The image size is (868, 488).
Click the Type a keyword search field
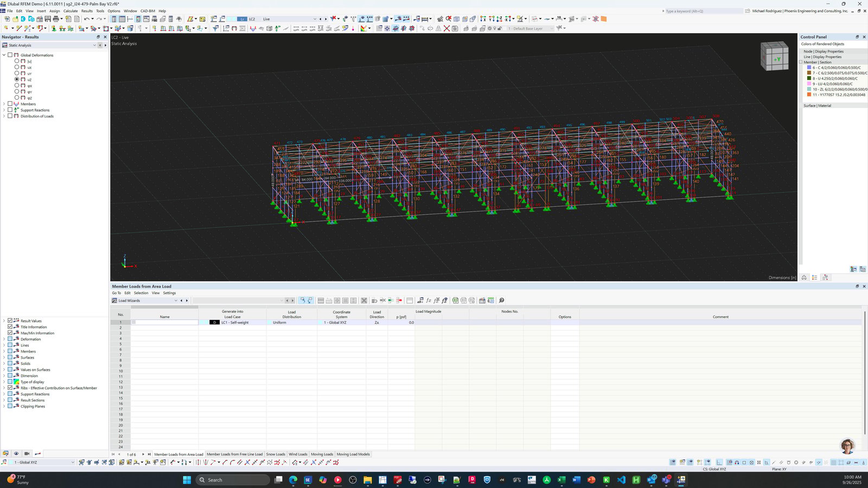pos(703,11)
